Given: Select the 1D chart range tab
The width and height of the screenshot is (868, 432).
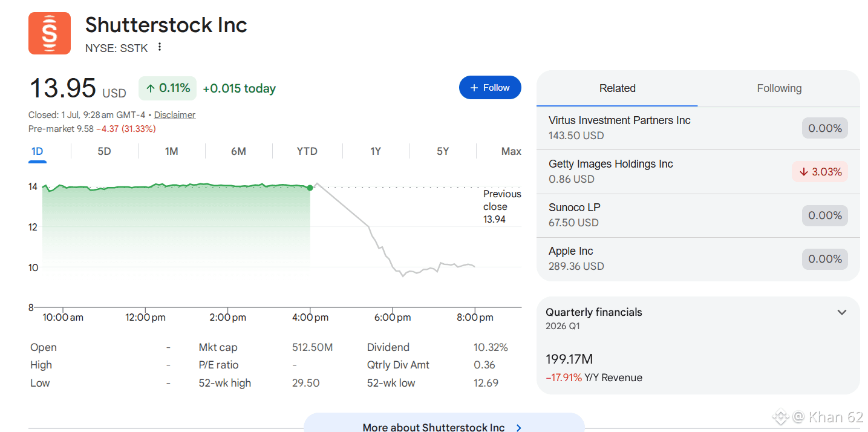Looking at the screenshot, I should [x=38, y=151].
